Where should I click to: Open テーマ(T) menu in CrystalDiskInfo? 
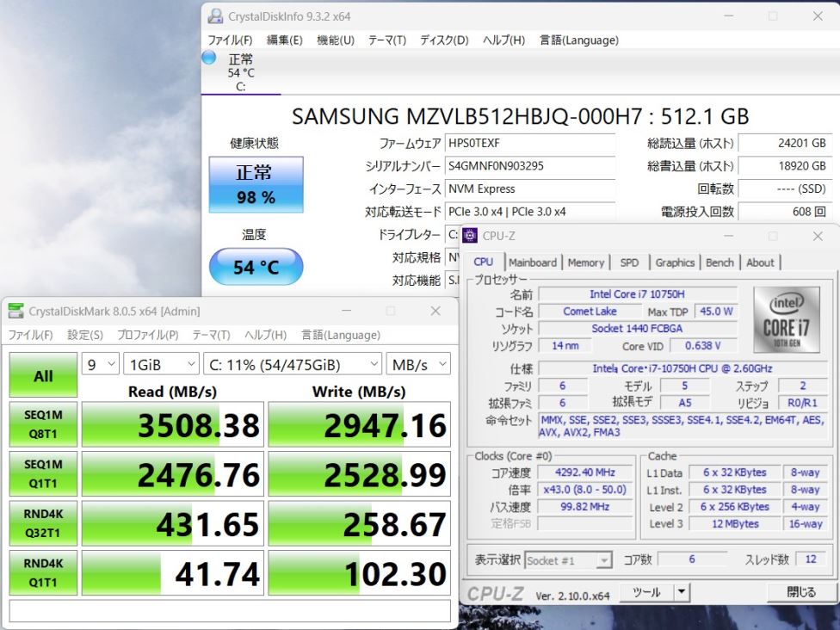387,40
